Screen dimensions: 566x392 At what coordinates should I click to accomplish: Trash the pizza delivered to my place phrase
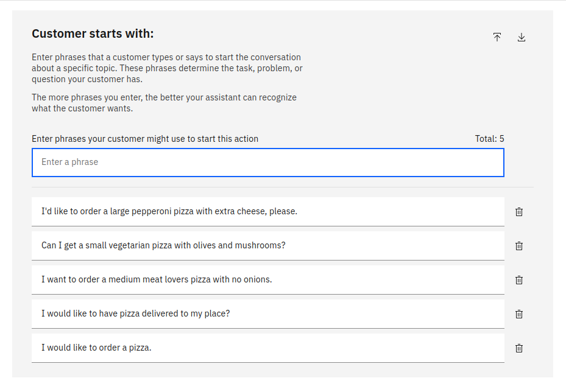click(x=519, y=314)
